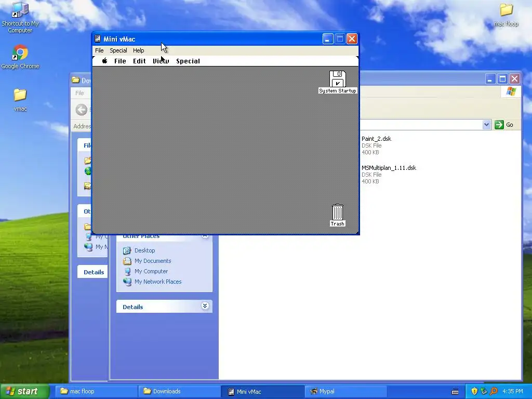The image size is (532, 399).
Task: Click the Mini vMac title bar icon
Action: click(x=98, y=39)
